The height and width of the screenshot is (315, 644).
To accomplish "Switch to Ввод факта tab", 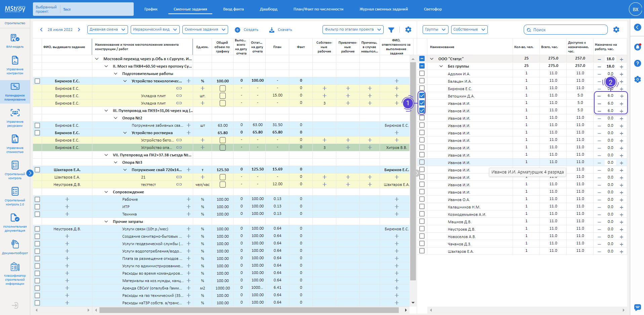I will click(x=233, y=9).
